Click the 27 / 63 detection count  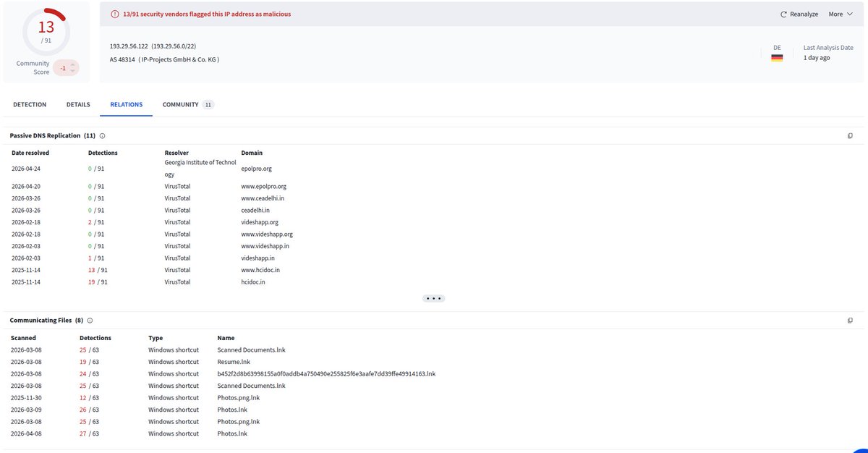pyautogui.click(x=89, y=433)
